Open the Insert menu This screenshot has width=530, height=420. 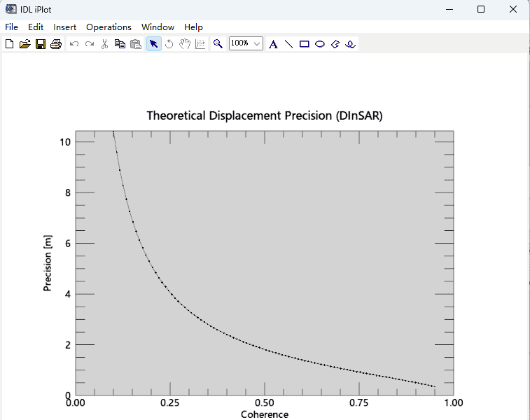pyautogui.click(x=65, y=27)
